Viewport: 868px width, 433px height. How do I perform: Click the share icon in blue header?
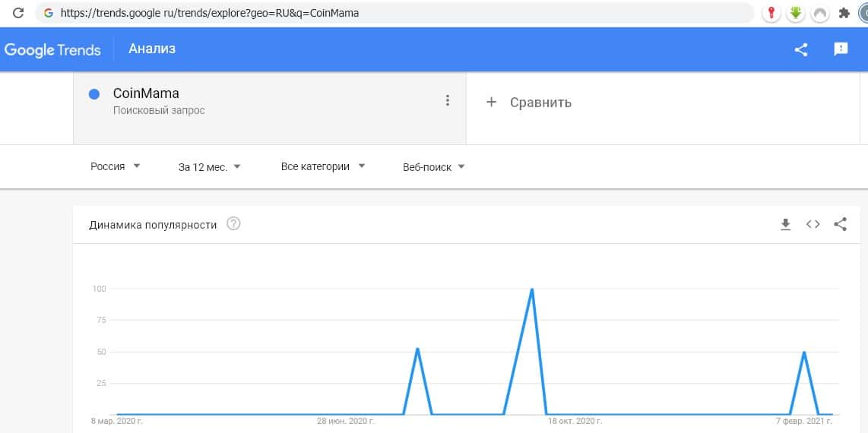coord(800,49)
